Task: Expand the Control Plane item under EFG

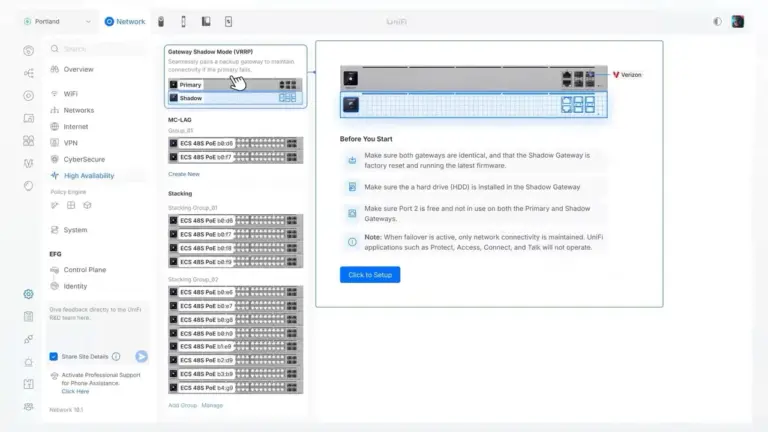Action: pos(85,270)
